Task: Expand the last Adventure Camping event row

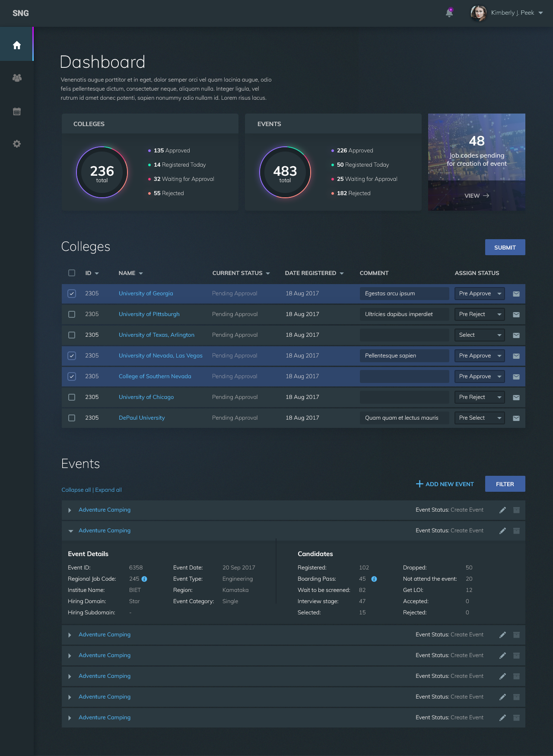Action: pos(70,718)
